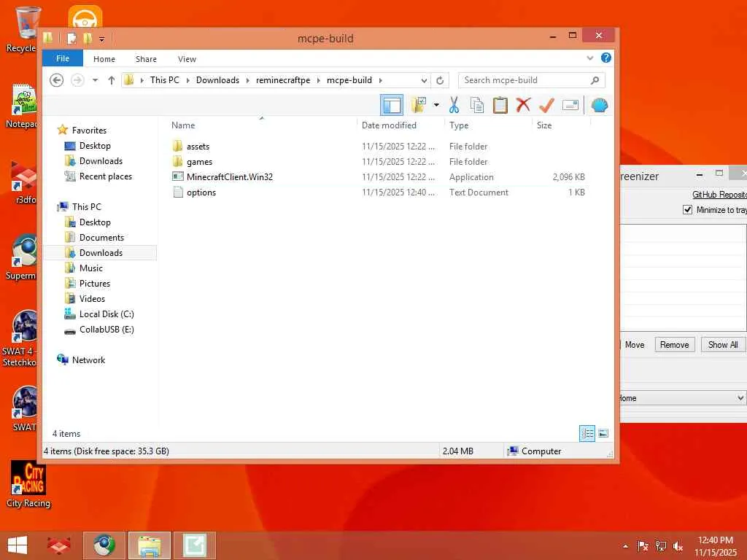This screenshot has width=747, height=560.
Task: Click Downloads breadcrumb in address bar
Action: [x=217, y=80]
